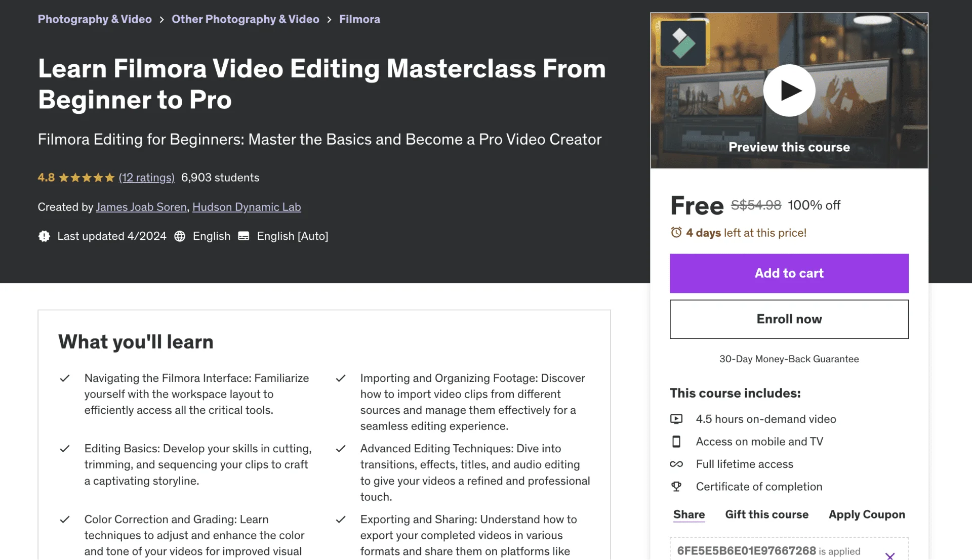Click the star rating icons
Image resolution: width=972 pixels, height=560 pixels.
87,178
